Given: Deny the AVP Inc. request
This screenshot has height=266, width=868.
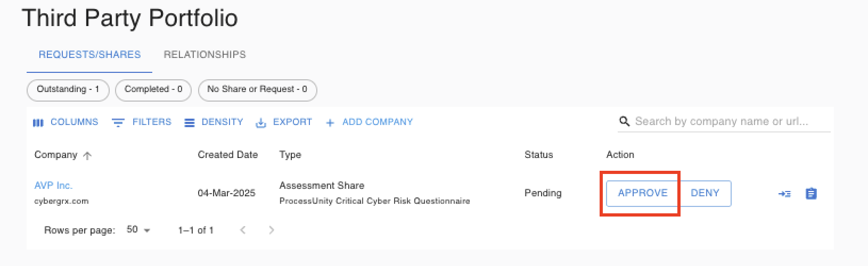Looking at the screenshot, I should tap(705, 193).
